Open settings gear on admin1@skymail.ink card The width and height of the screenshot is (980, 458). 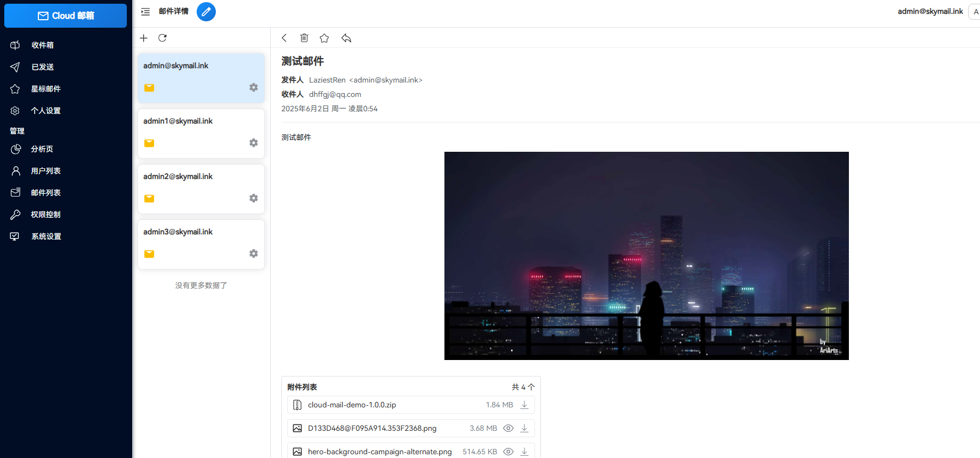254,143
